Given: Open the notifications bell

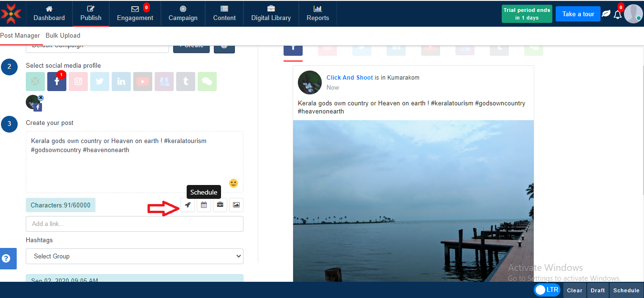Looking at the screenshot, I should click(618, 14).
